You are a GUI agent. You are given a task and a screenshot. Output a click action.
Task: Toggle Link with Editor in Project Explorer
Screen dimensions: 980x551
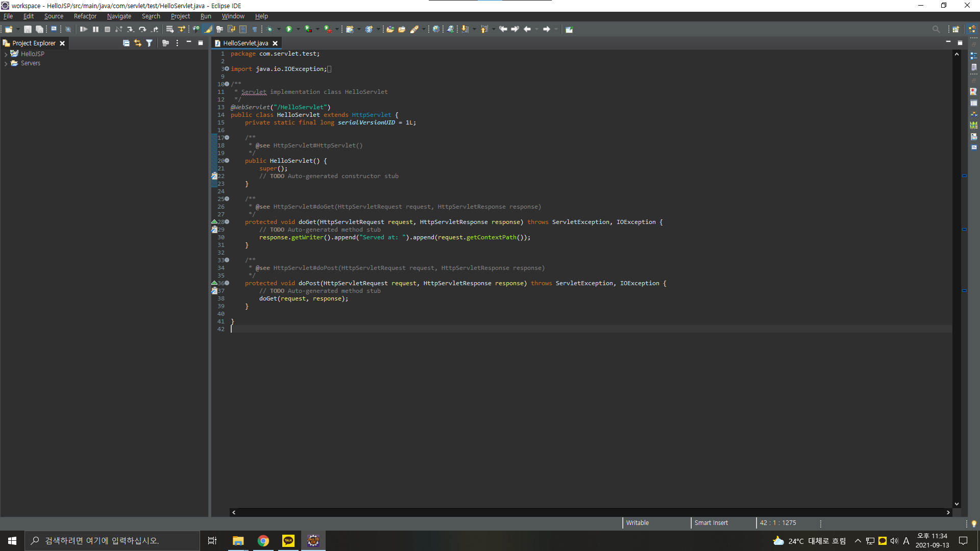(x=138, y=43)
